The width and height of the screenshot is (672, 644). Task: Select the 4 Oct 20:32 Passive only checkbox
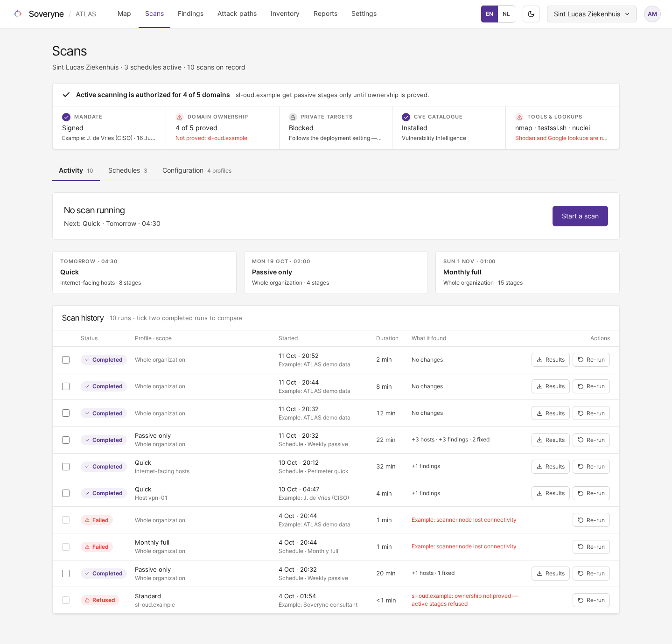pyautogui.click(x=66, y=574)
